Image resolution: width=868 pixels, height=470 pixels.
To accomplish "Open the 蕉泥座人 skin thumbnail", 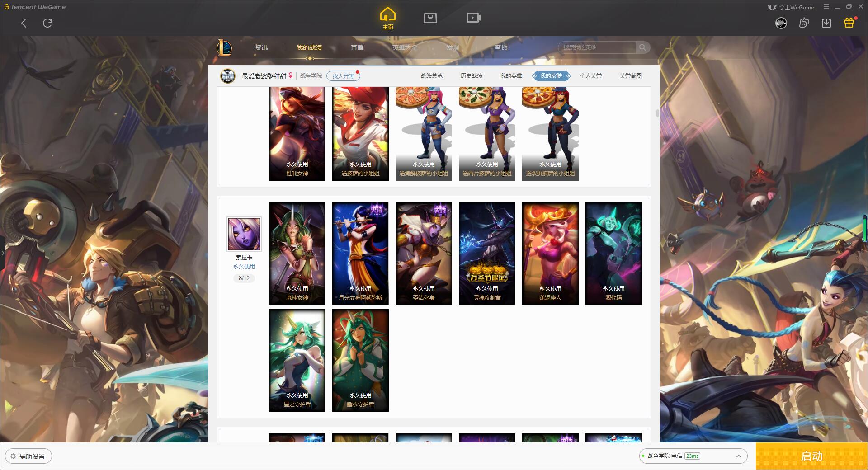I will coord(550,254).
